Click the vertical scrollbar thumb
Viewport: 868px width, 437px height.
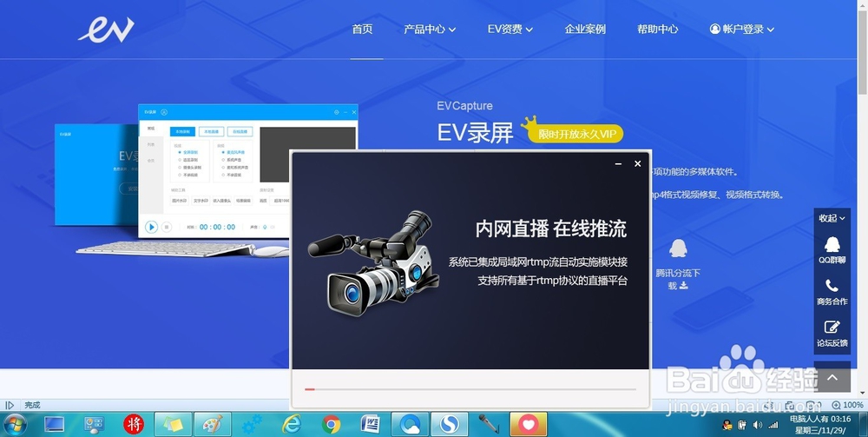[863, 53]
